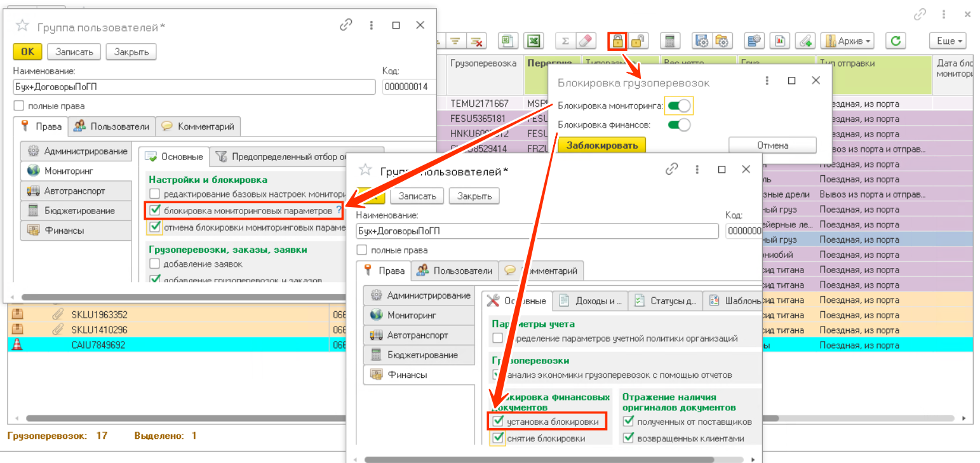The image size is (980, 463).
Task: Click the folder with gear toolbar icon
Action: 722,41
